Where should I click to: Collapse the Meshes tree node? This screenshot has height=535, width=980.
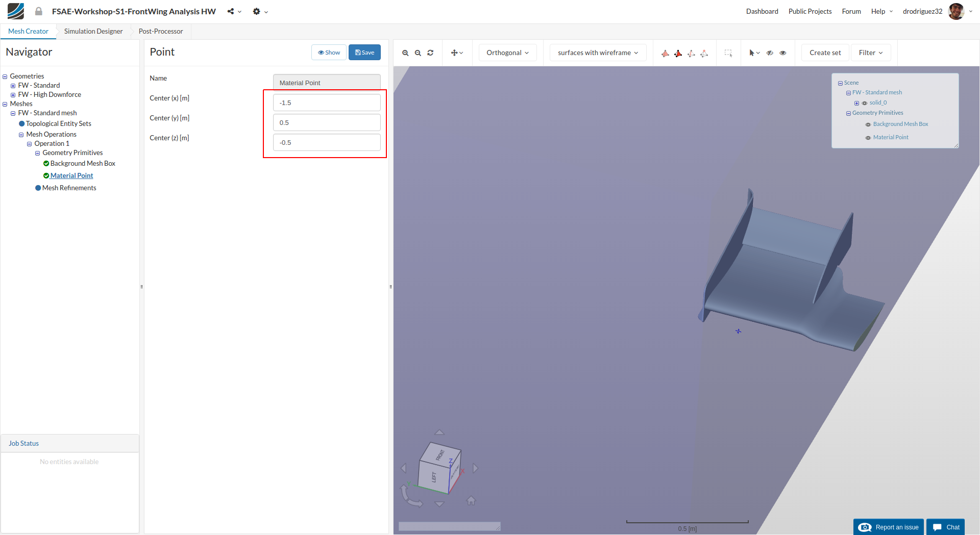pos(5,104)
